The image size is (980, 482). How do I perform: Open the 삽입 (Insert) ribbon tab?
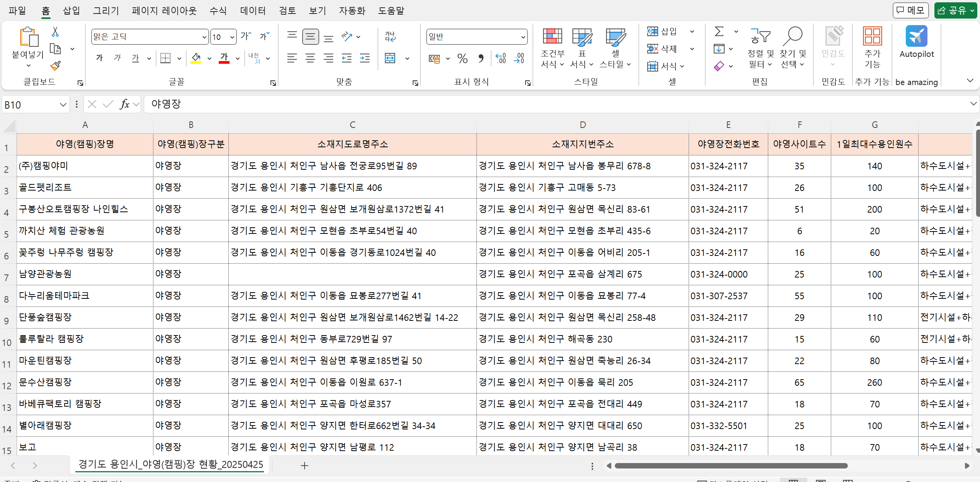click(71, 10)
